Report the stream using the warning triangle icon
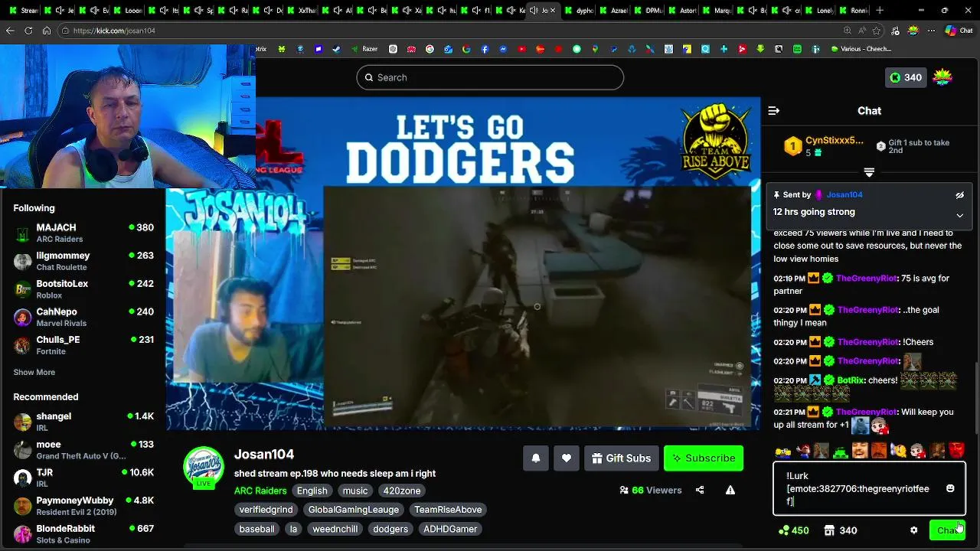Viewport: 980px width, 551px height. 730,491
